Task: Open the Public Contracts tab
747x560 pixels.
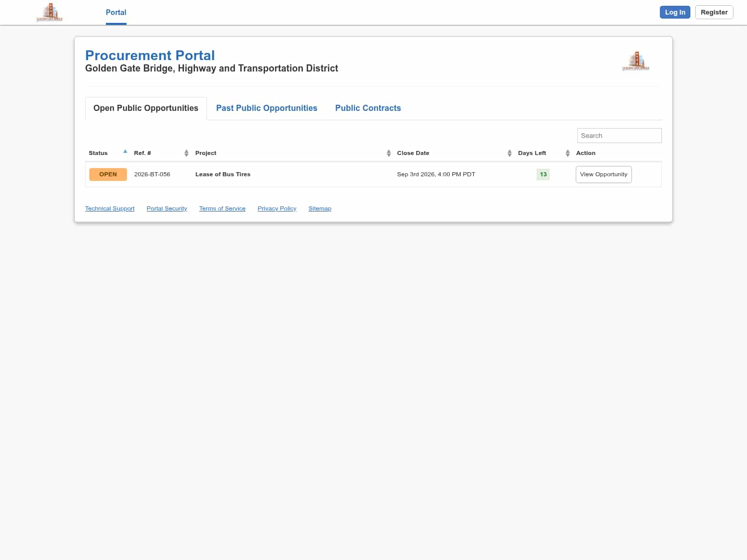Action: tap(368, 108)
